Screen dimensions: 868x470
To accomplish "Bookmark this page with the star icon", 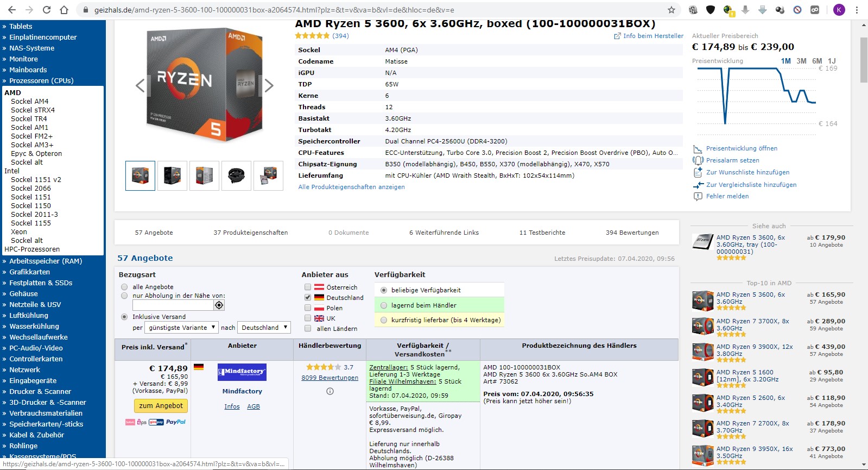I will (x=671, y=10).
